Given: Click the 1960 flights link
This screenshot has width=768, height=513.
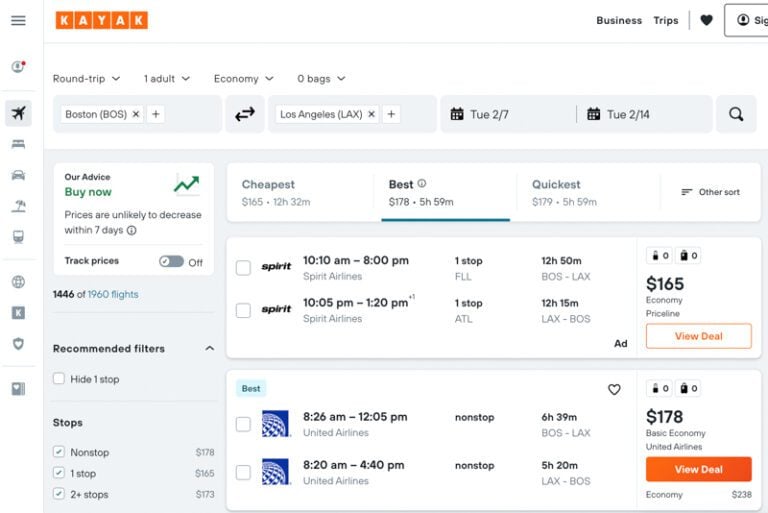Looking at the screenshot, I should click(x=113, y=294).
